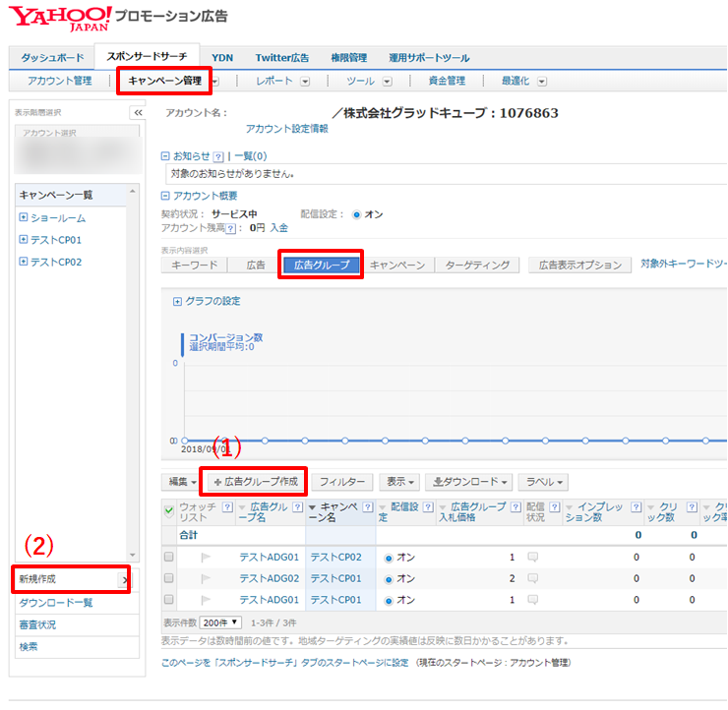The image size is (728, 710).
Task: Click the first data point on conversion graph
Action: click(185, 441)
